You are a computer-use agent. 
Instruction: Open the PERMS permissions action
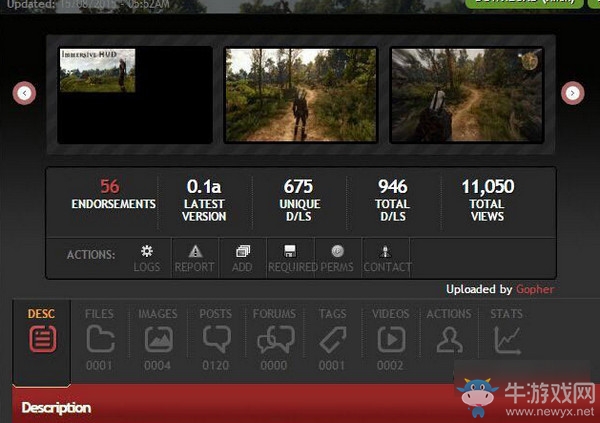[x=338, y=258]
